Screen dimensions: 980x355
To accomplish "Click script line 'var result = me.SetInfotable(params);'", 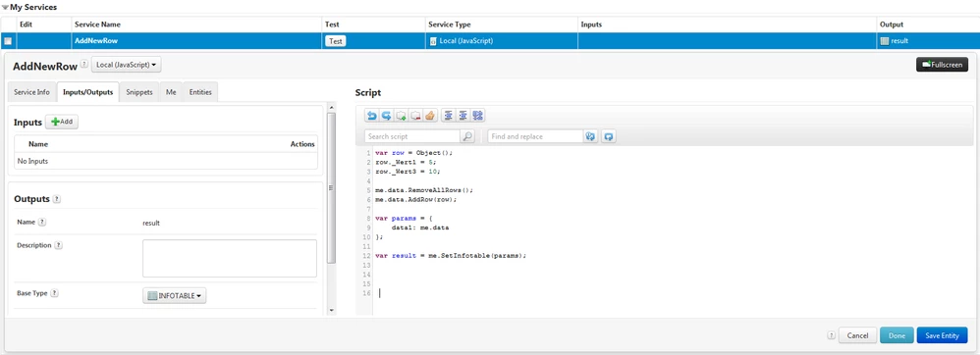I will click(x=452, y=256).
